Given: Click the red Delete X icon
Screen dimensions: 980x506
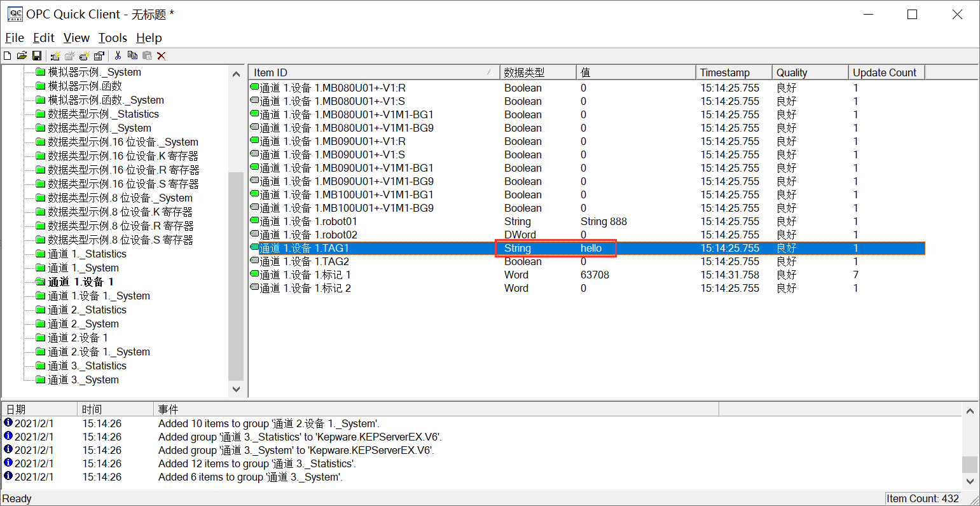Looking at the screenshot, I should click(x=162, y=56).
